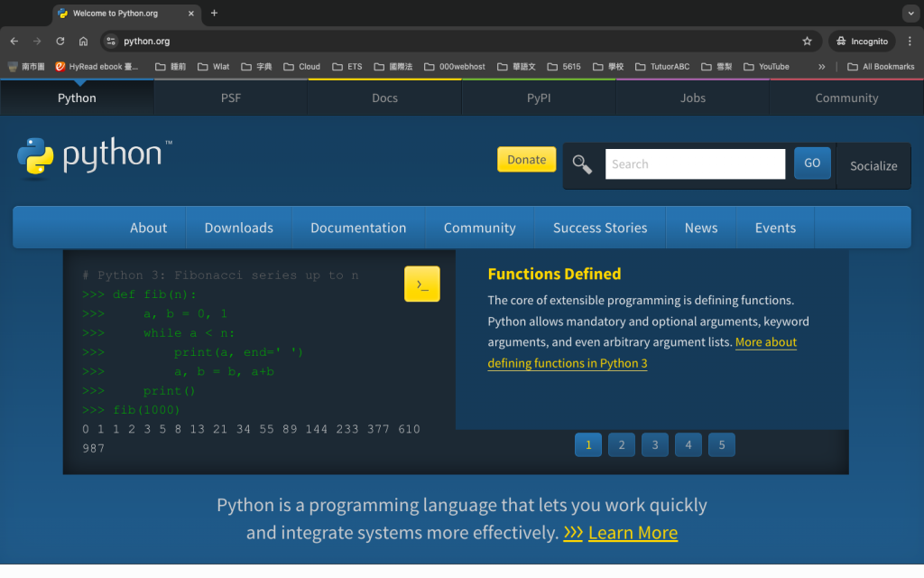The height and width of the screenshot is (578, 924).
Task: Click the magnifying glass search icon
Action: 582,164
